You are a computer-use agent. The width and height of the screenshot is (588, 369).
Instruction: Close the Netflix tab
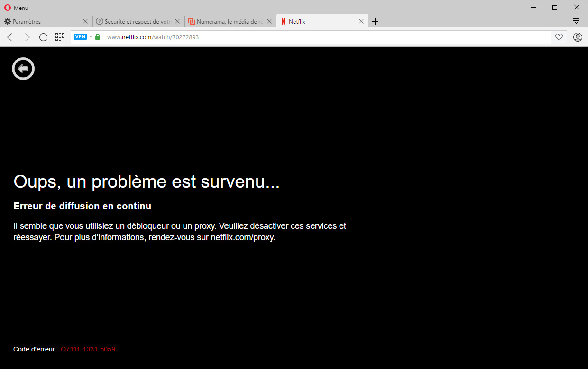tap(361, 21)
